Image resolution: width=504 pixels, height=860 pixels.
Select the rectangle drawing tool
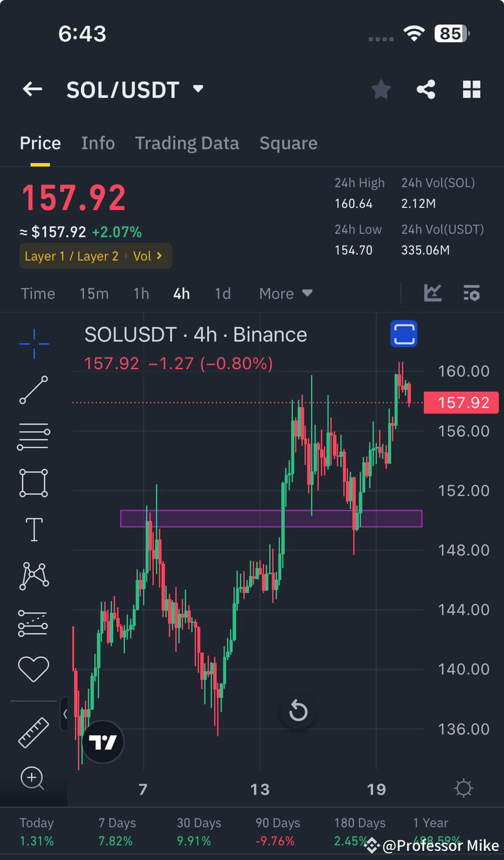[33, 483]
